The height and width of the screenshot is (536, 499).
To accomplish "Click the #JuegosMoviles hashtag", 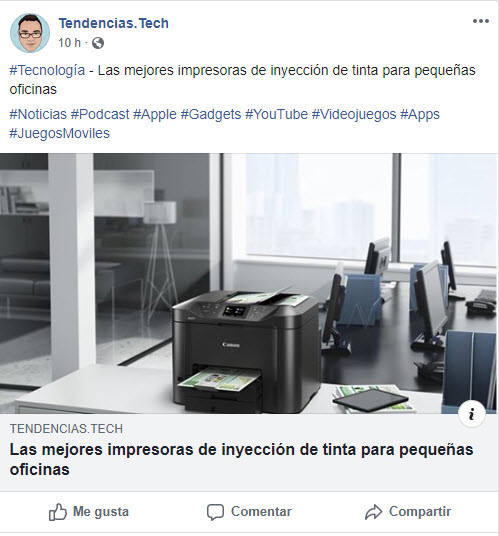I will point(59,133).
